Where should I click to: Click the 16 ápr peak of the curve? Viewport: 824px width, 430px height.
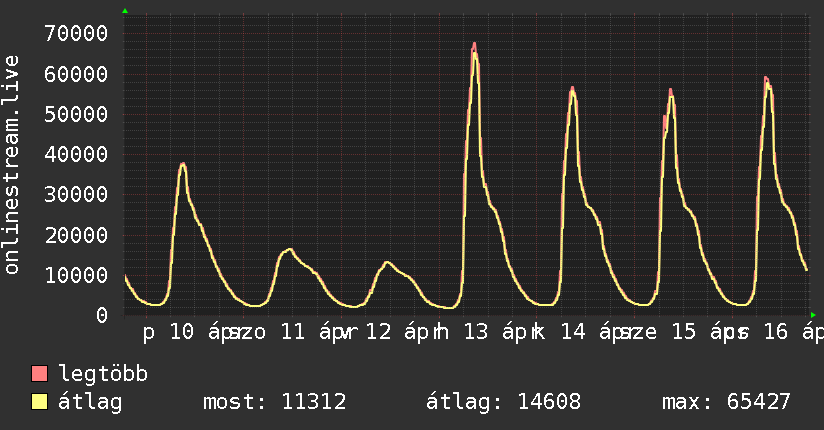click(x=767, y=78)
